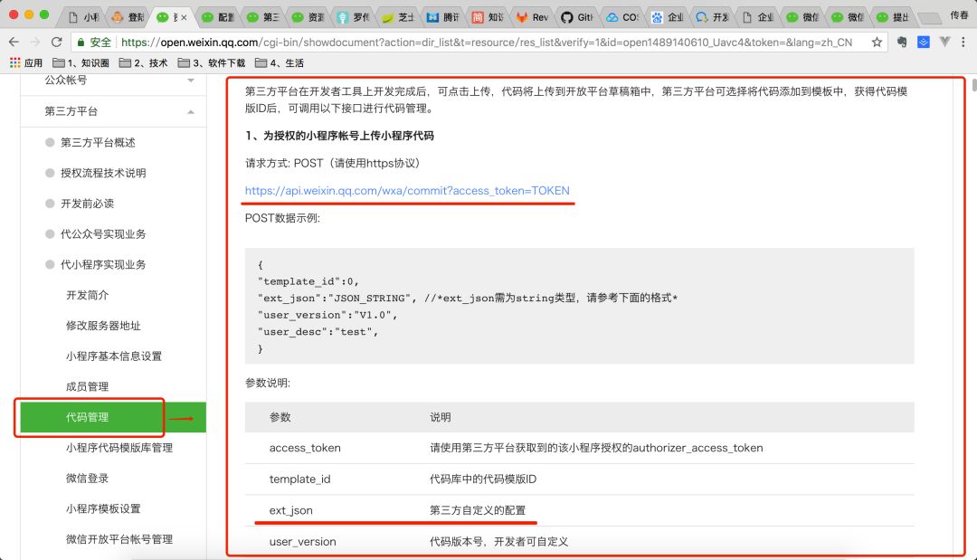This screenshot has width=977, height=560.
Task: Switch to the 资源 tab
Action: pyautogui.click(x=308, y=17)
